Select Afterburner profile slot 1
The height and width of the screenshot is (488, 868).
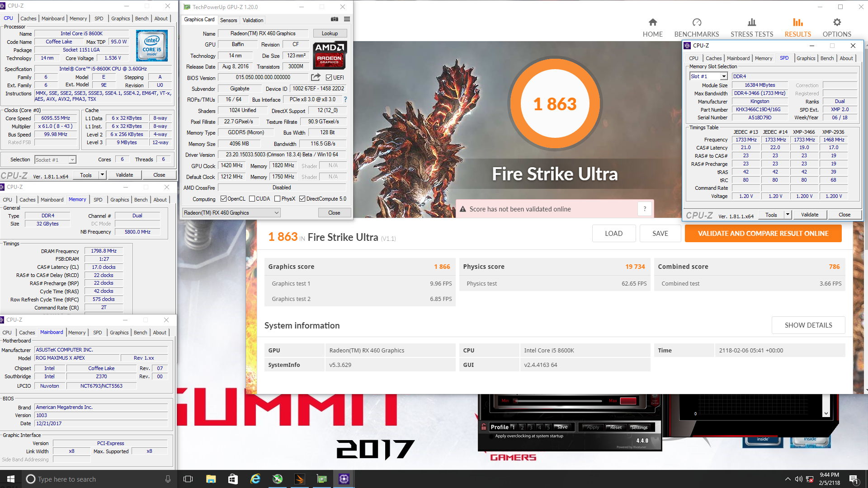(513, 427)
